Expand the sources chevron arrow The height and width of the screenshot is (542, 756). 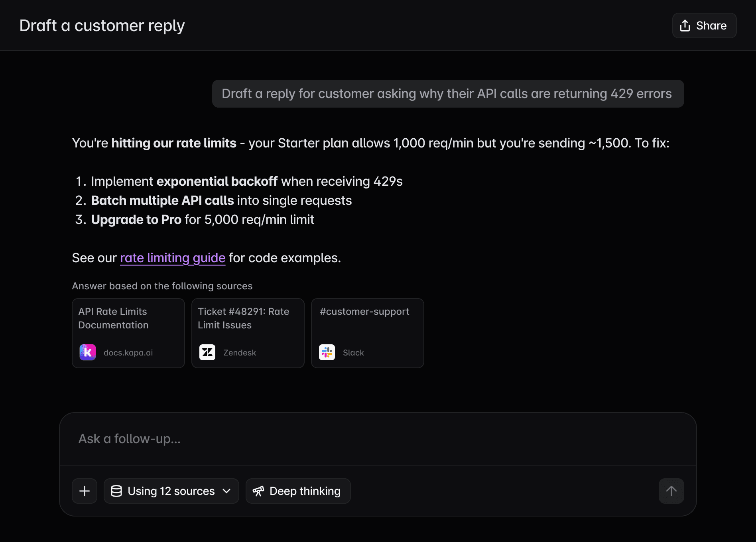coord(226,491)
